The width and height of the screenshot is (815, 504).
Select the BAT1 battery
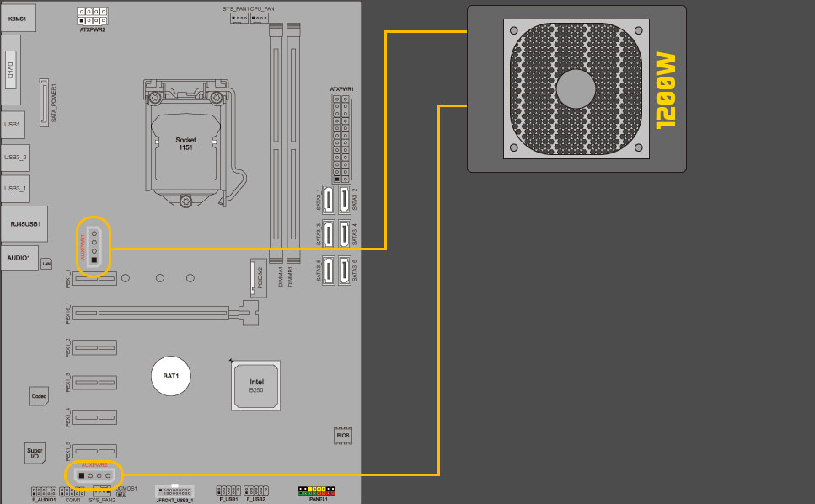171,375
